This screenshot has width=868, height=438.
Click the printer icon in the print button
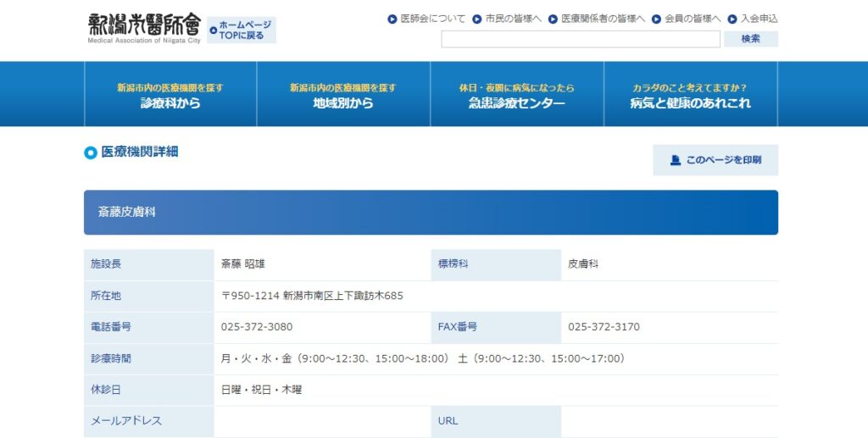pyautogui.click(x=676, y=160)
